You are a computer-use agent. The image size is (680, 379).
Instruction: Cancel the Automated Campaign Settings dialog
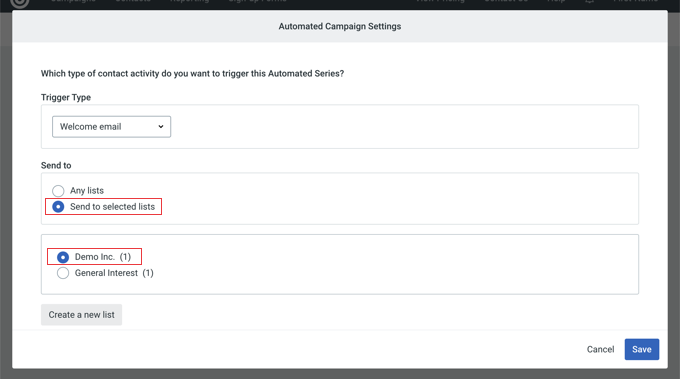click(x=600, y=350)
